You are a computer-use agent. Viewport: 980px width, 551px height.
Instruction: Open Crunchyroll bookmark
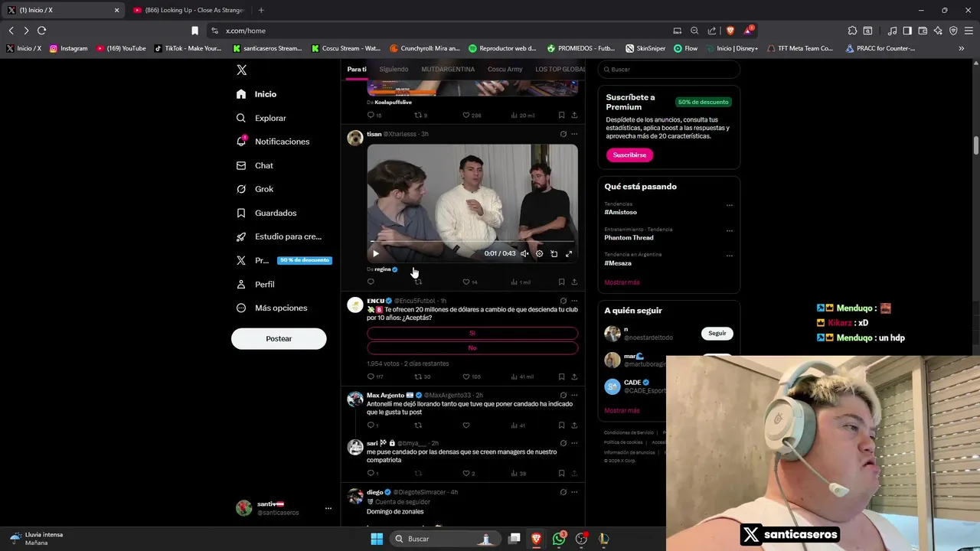point(425,48)
